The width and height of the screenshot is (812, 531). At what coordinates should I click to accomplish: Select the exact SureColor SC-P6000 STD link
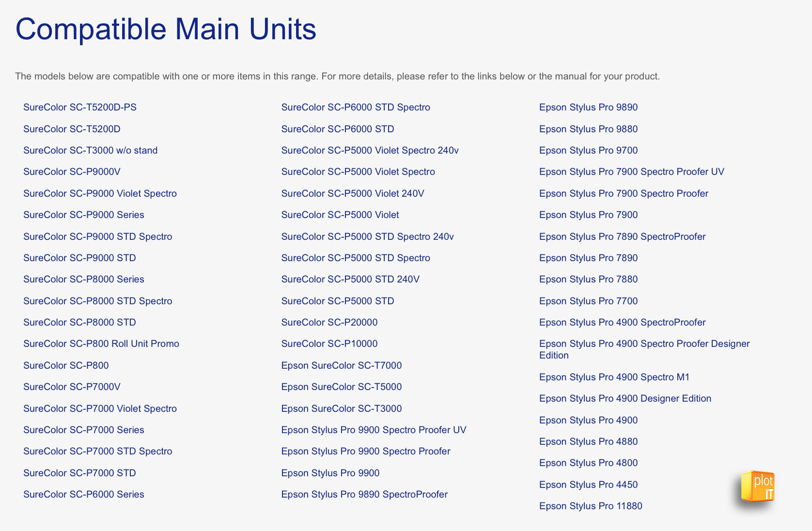[338, 129]
